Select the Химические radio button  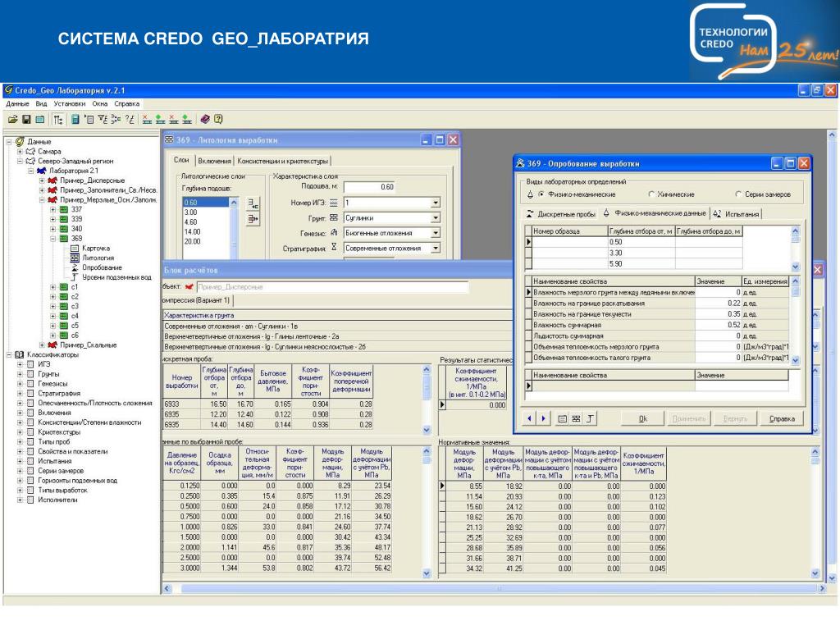click(651, 194)
